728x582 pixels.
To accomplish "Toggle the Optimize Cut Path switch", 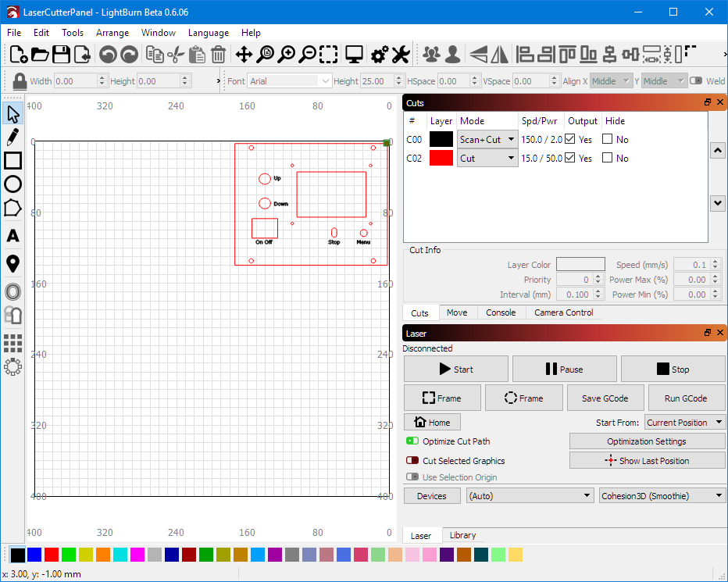I will pos(412,441).
